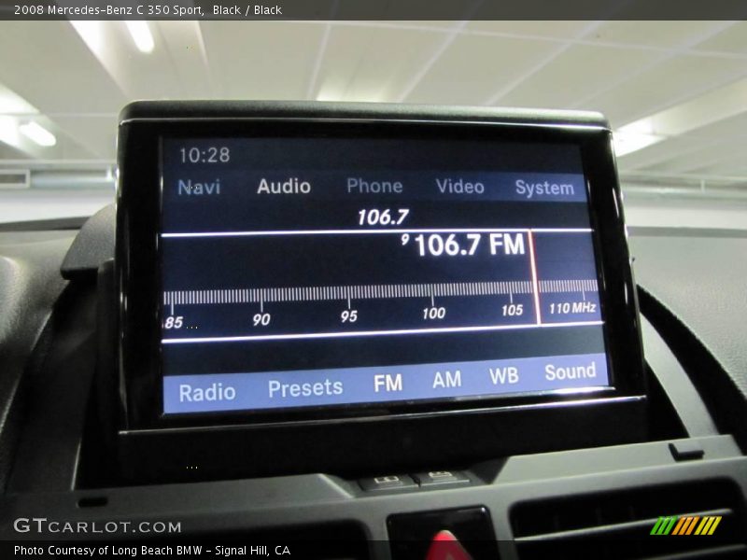
Task: Open the Presets list
Action: [305, 388]
